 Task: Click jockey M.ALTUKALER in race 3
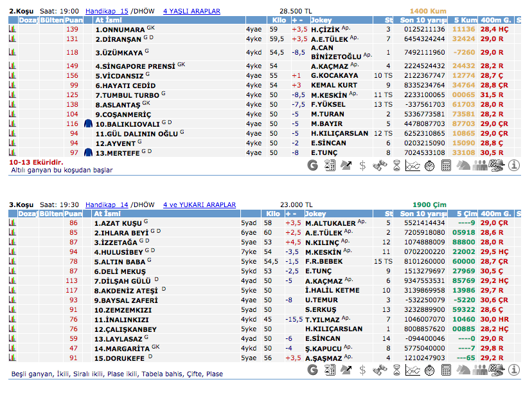330,223
